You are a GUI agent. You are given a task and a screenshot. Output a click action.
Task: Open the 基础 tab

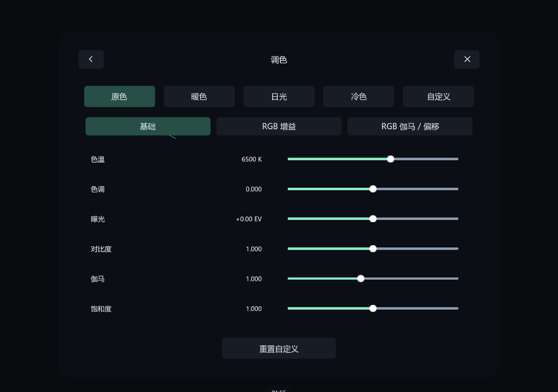click(x=148, y=126)
